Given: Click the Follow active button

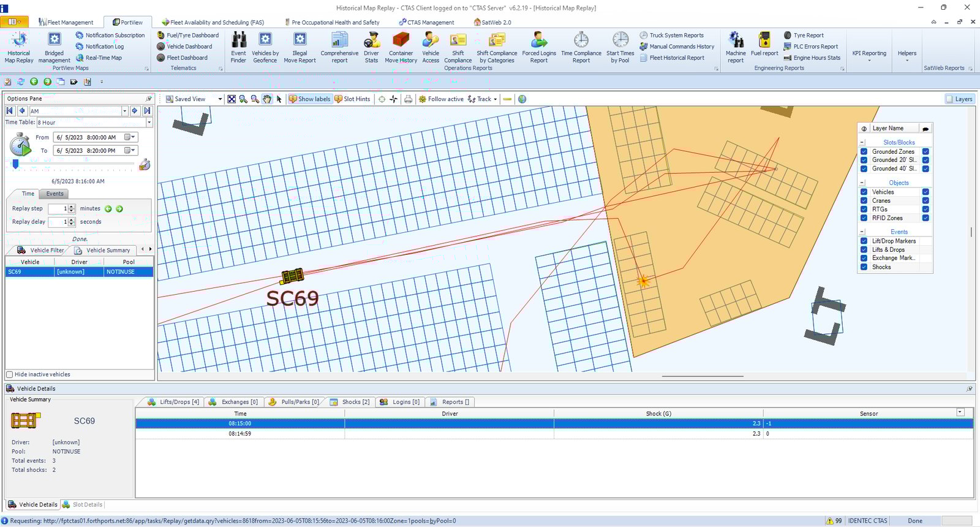Looking at the screenshot, I should point(441,99).
